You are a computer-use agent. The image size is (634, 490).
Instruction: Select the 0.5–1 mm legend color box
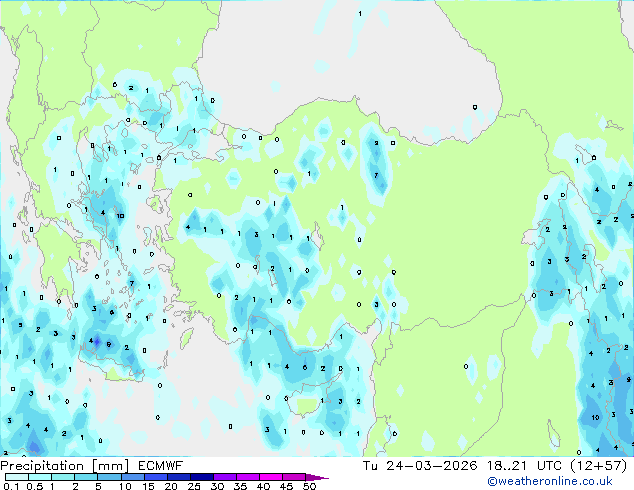pyautogui.click(x=40, y=477)
